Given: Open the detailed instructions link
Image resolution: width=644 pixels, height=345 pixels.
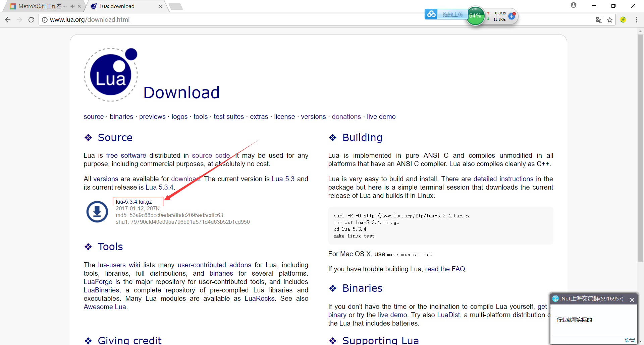Looking at the screenshot, I should click(x=503, y=179).
